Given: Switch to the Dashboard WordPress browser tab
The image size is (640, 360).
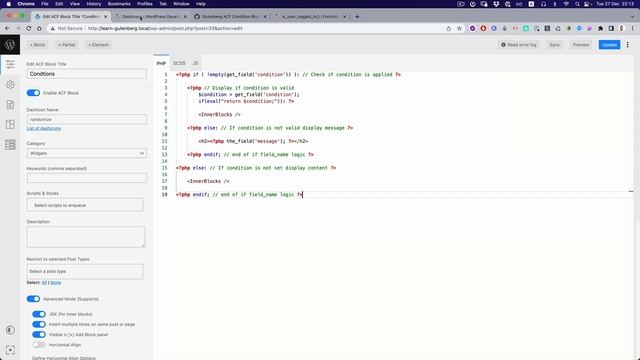Looking at the screenshot, I should coord(150,17).
